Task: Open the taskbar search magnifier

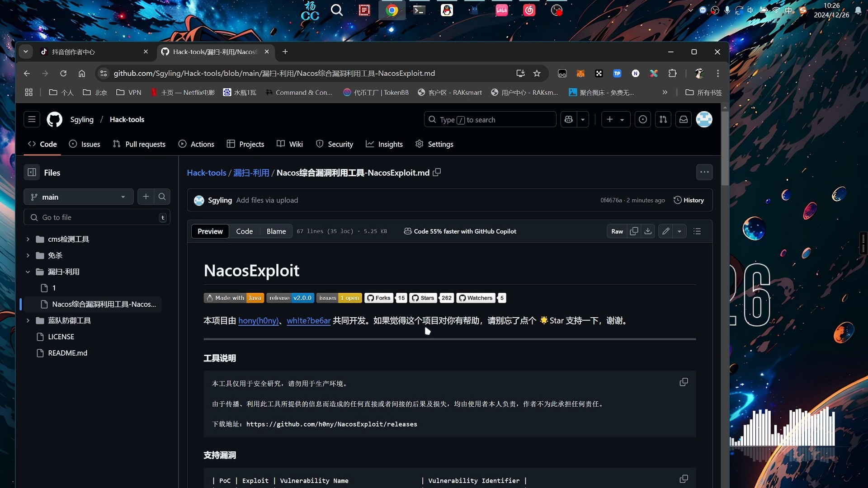Action: tap(337, 10)
